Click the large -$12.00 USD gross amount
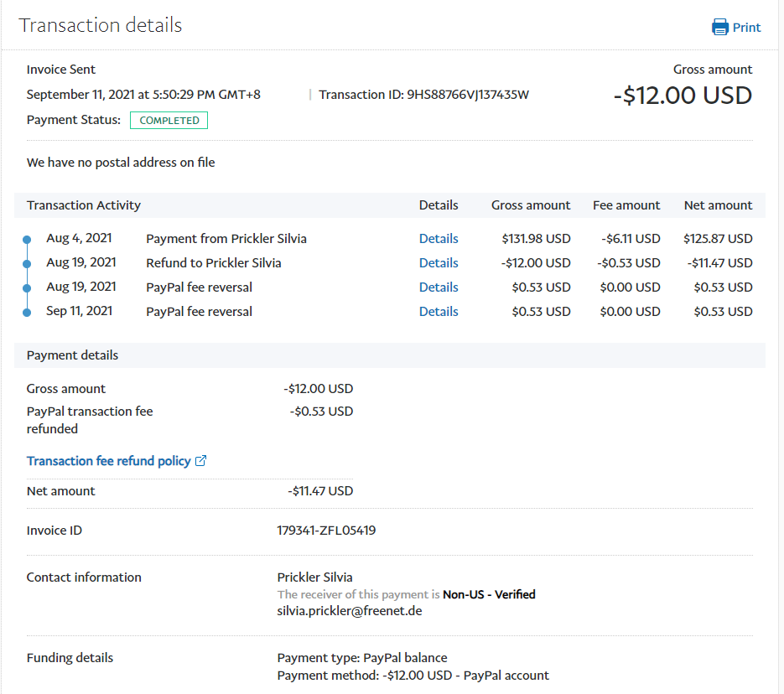 coord(683,96)
